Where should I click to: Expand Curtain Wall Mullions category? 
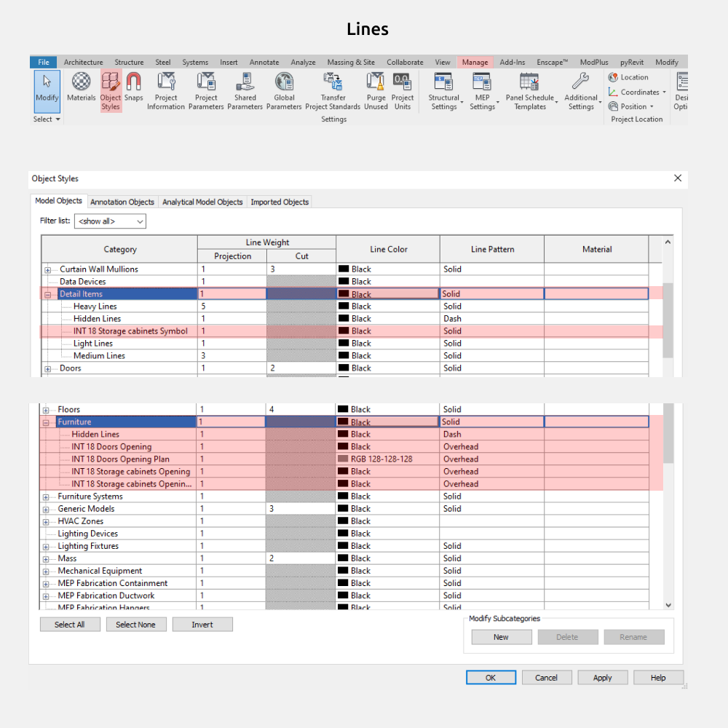pos(47,270)
